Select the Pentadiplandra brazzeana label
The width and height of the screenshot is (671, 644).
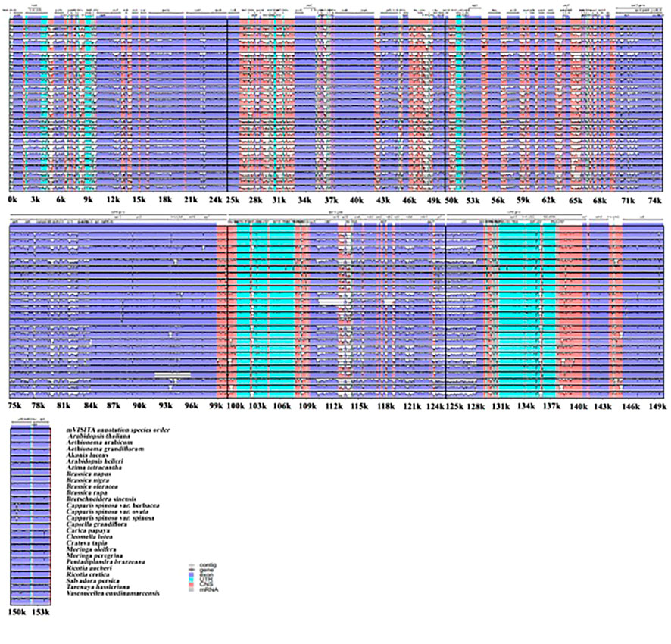(x=105, y=561)
